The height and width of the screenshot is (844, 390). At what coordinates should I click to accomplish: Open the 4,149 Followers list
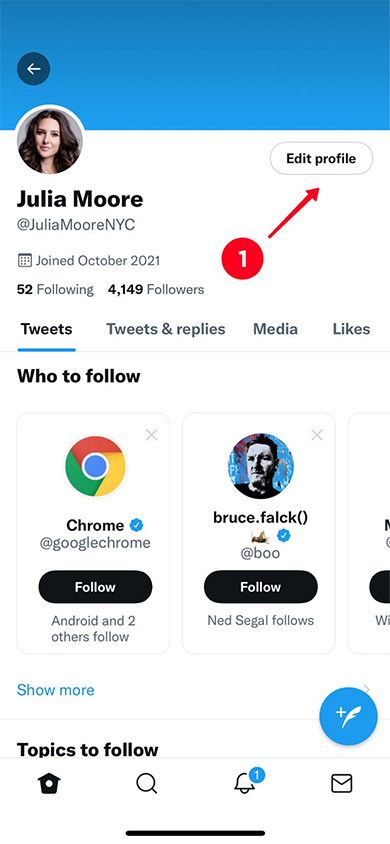click(156, 290)
